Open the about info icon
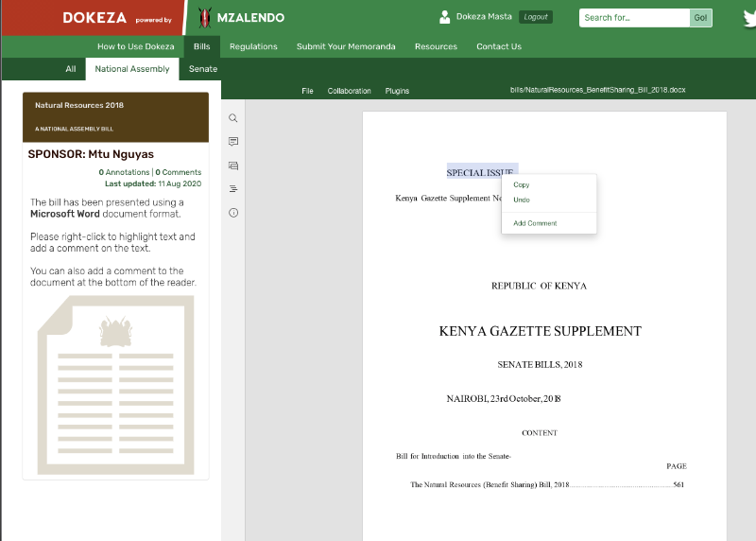Screen dimensions: 756x541 coord(233,213)
